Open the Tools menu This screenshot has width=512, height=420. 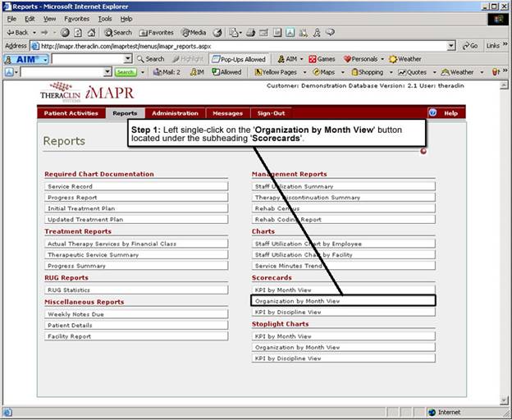coord(105,19)
